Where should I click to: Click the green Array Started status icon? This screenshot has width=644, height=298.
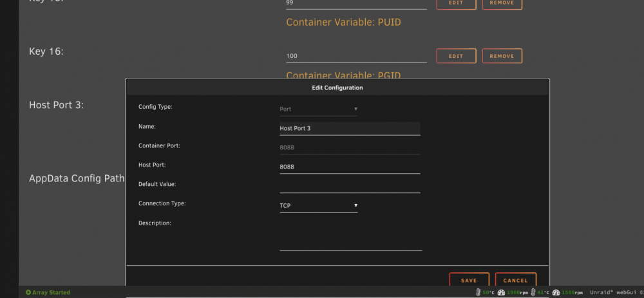28,292
